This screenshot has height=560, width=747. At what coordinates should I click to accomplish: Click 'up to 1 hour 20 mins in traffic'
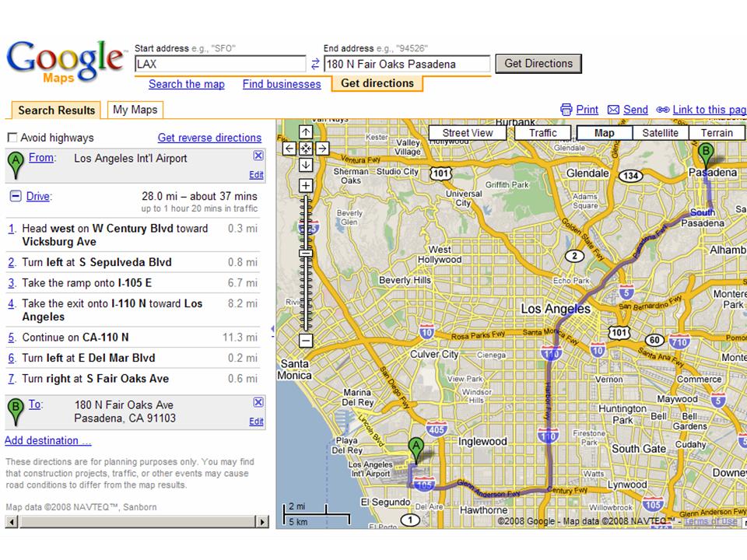click(x=199, y=208)
